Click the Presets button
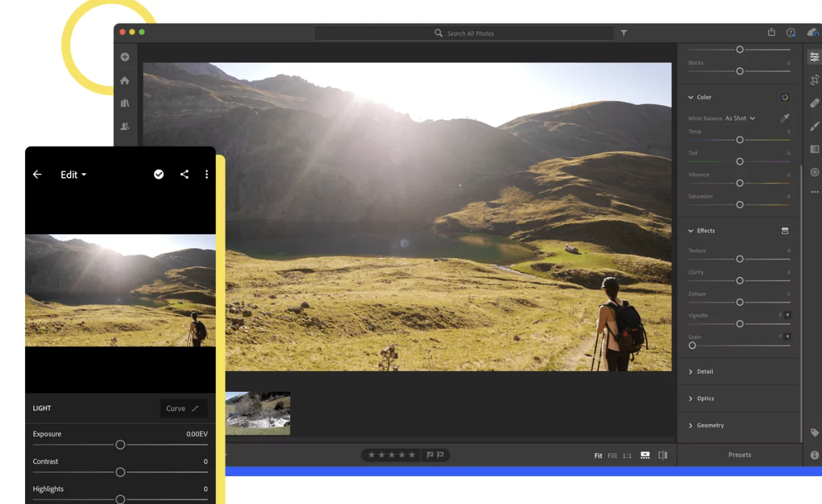 tap(739, 455)
